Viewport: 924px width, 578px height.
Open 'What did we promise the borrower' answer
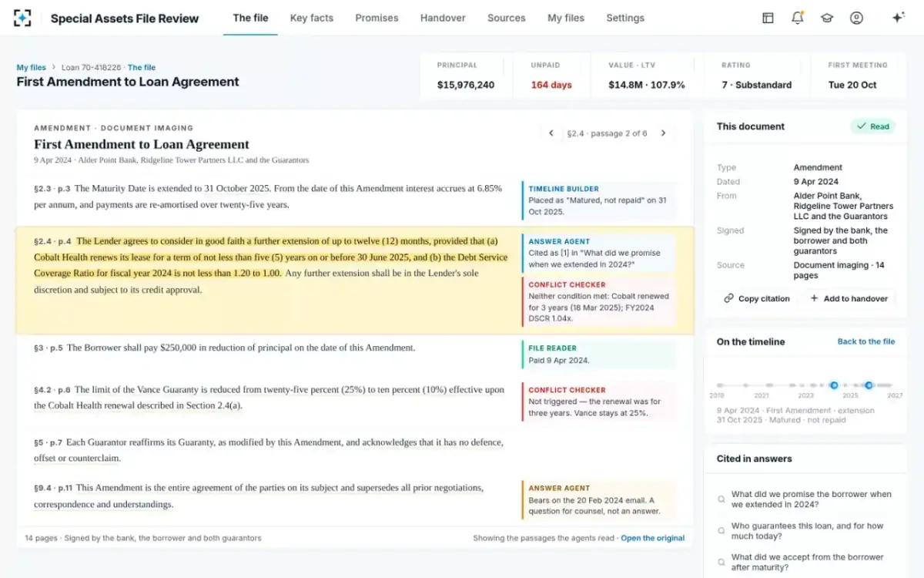pos(805,499)
